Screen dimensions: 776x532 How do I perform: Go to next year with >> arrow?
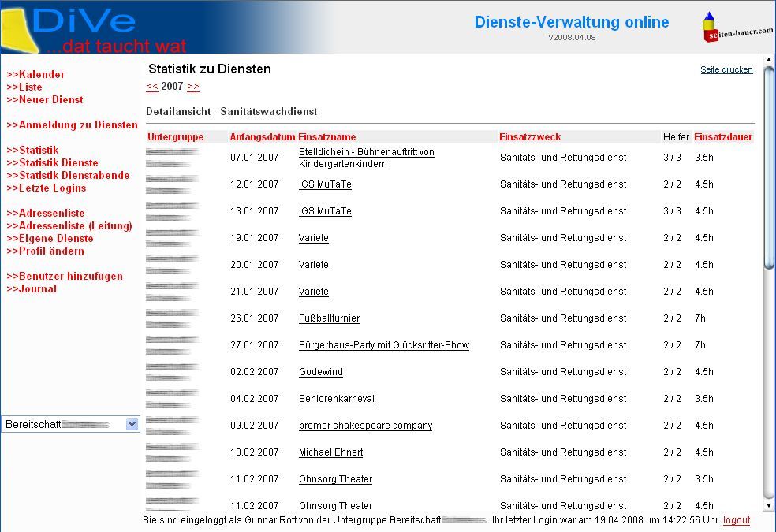pos(193,87)
